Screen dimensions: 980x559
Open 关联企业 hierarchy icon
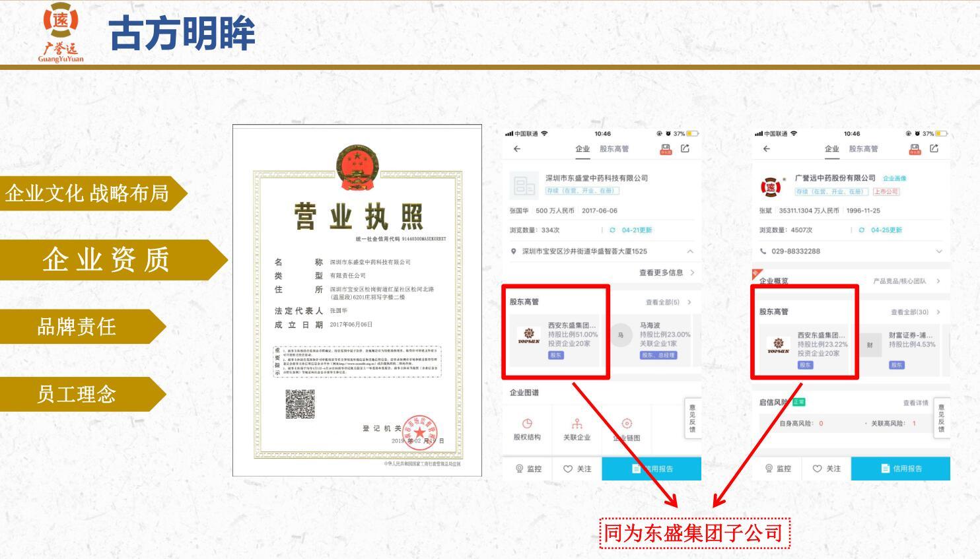pos(577,424)
